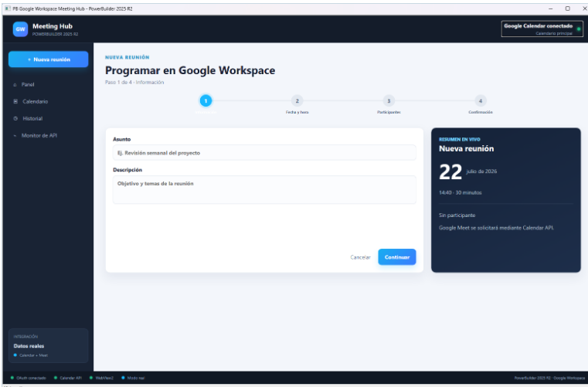Click the "Participantes" step label
The image size is (588, 387).
click(x=389, y=112)
